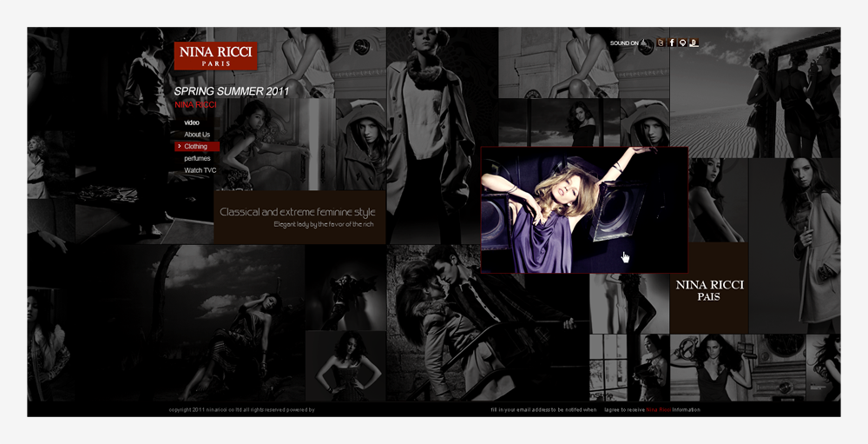Open the perfumes menu item
Screen dimensions: 868x444
(x=197, y=158)
